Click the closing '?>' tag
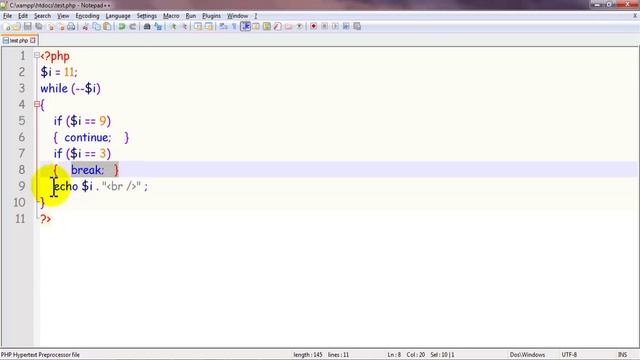640x360 pixels. tap(45, 219)
